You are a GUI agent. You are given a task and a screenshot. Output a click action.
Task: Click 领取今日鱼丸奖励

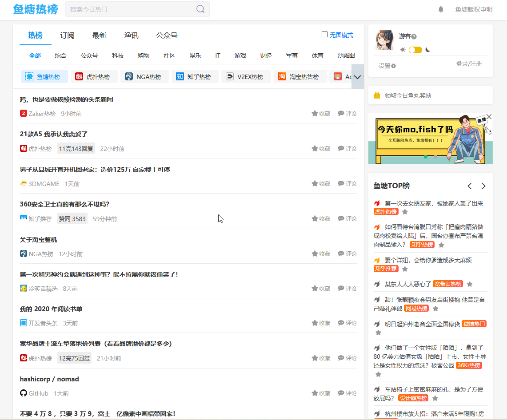(x=408, y=95)
